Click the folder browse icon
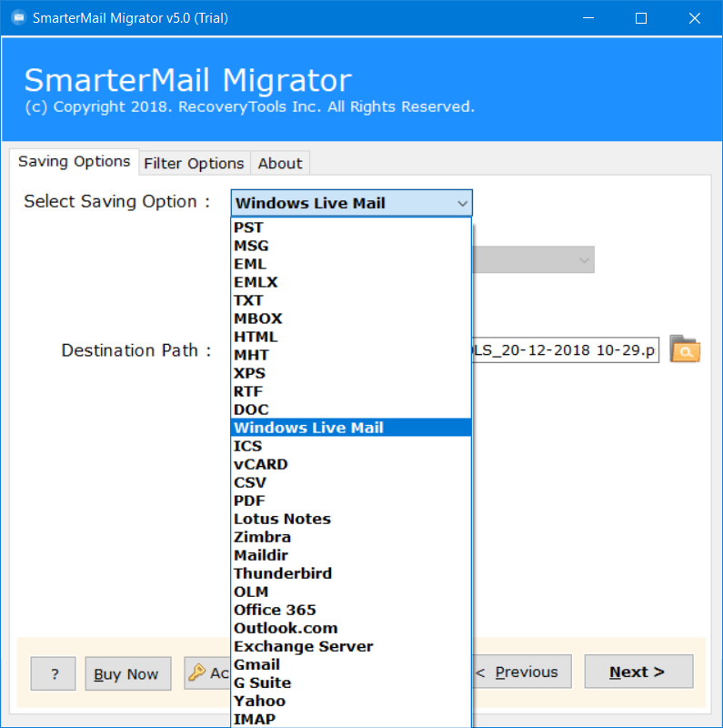 pos(685,349)
